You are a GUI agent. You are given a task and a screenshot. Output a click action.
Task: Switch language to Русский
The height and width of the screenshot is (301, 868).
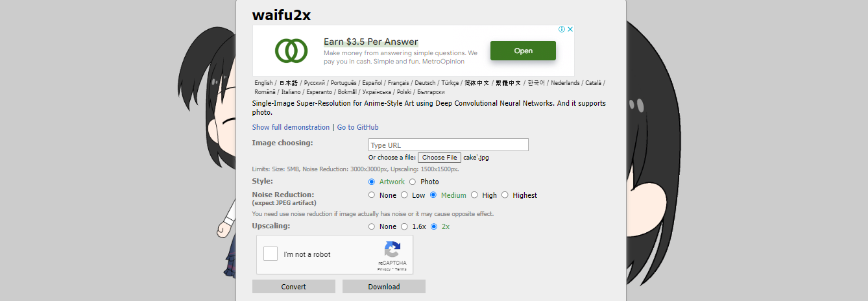(x=315, y=83)
